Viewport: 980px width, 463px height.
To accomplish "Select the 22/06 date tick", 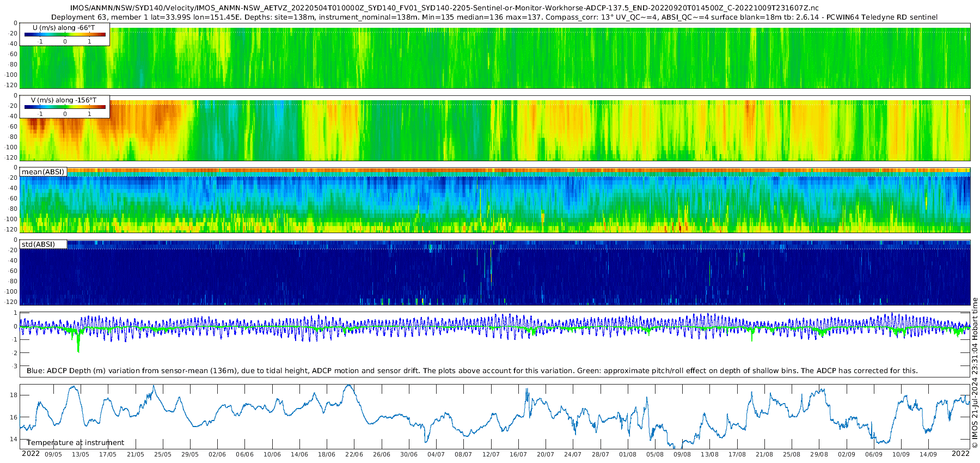I will [354, 454].
